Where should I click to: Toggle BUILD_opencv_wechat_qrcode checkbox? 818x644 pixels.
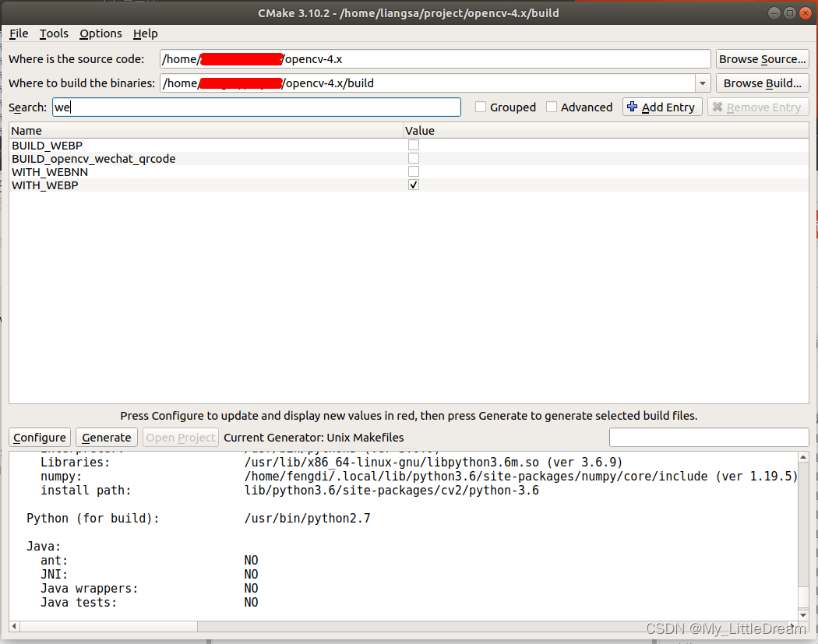pos(414,159)
